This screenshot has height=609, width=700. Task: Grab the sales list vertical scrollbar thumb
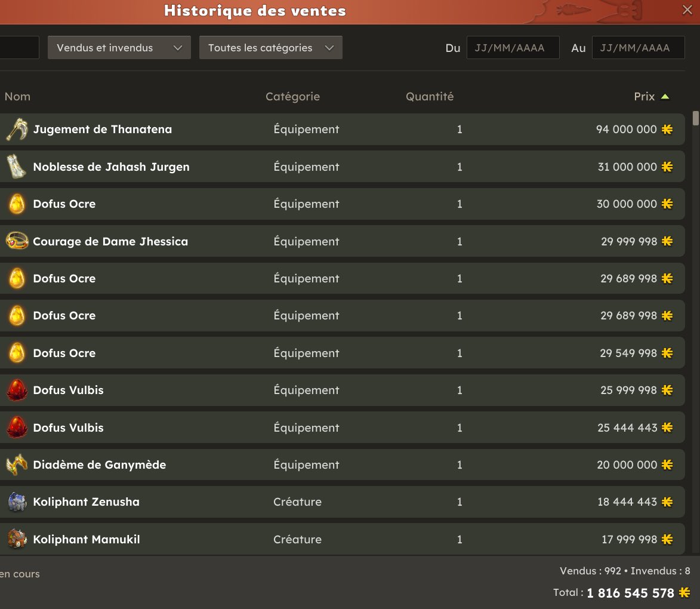696,118
